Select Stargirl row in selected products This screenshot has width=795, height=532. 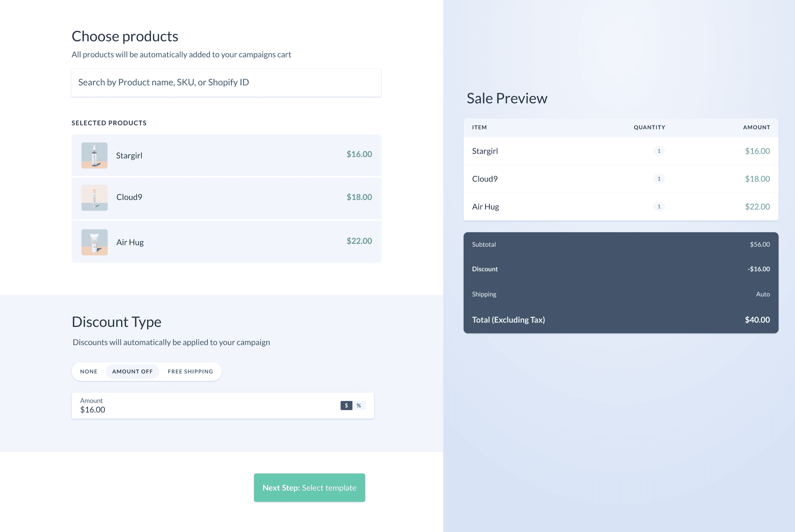tap(227, 155)
